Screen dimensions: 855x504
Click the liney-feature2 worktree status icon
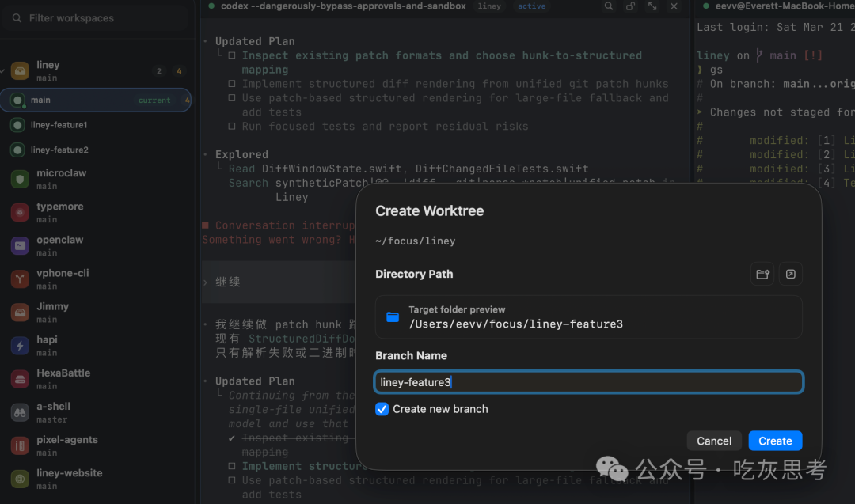[17, 150]
